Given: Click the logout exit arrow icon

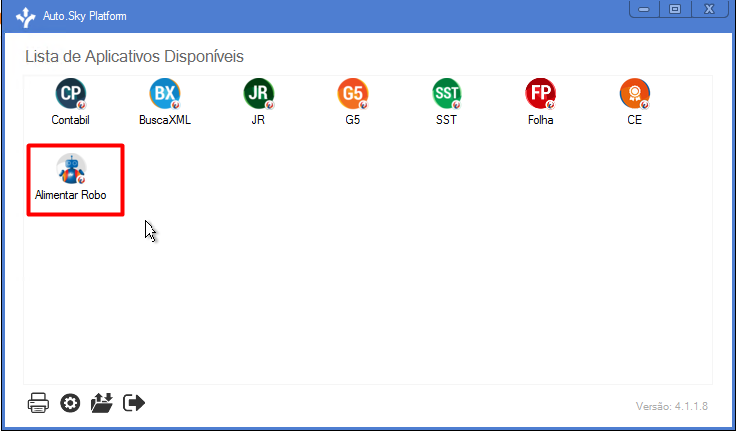Looking at the screenshot, I should 134,403.
